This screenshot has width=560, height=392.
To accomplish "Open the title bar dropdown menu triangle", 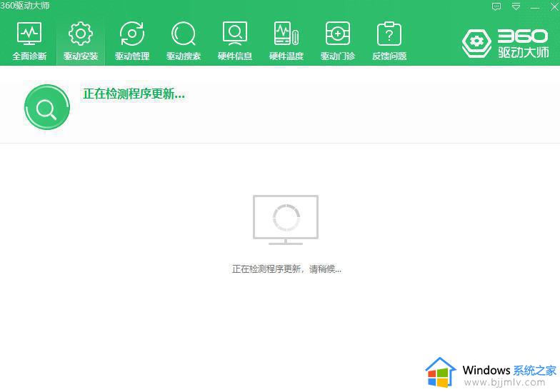I will (516, 6).
